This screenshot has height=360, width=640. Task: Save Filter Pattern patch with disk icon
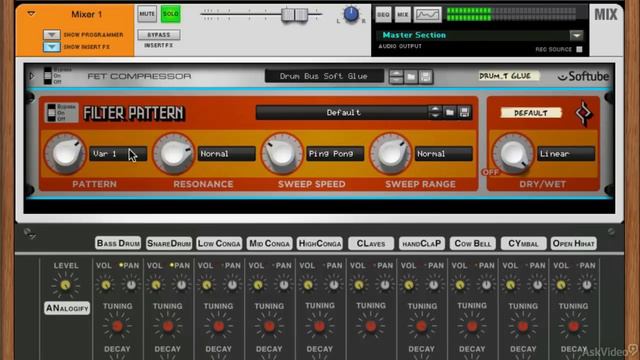(x=464, y=112)
